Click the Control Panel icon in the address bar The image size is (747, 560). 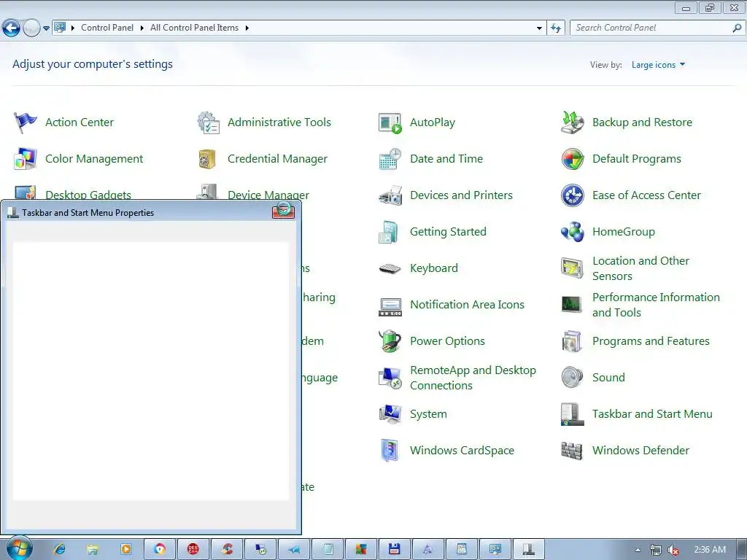tap(60, 28)
